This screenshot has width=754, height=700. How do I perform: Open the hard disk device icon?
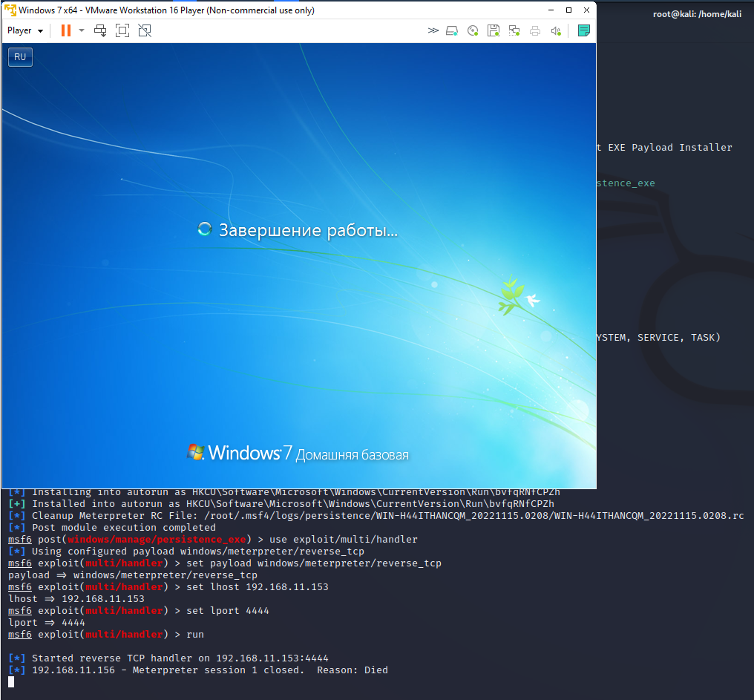pyautogui.click(x=452, y=30)
